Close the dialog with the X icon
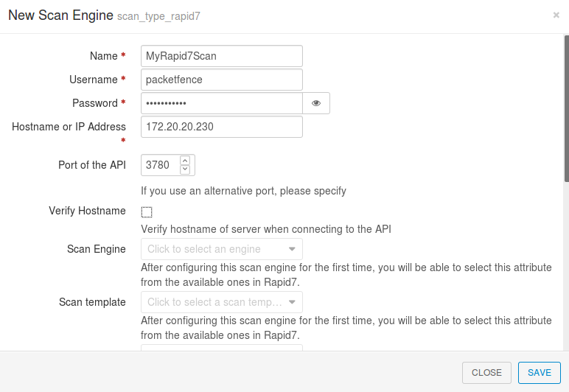The width and height of the screenshot is (569, 392). tap(556, 15)
